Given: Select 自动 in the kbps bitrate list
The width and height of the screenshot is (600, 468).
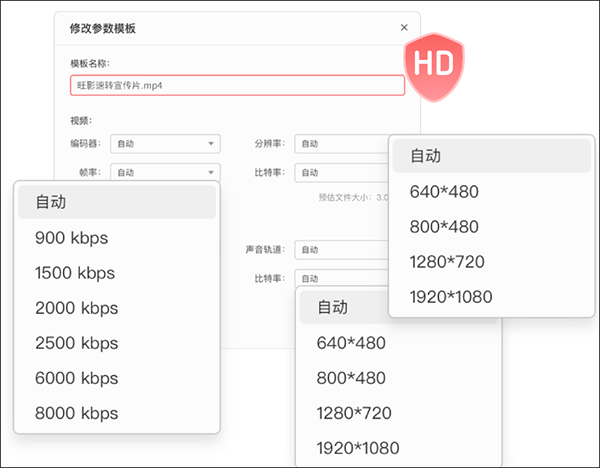Looking at the screenshot, I should [116, 202].
